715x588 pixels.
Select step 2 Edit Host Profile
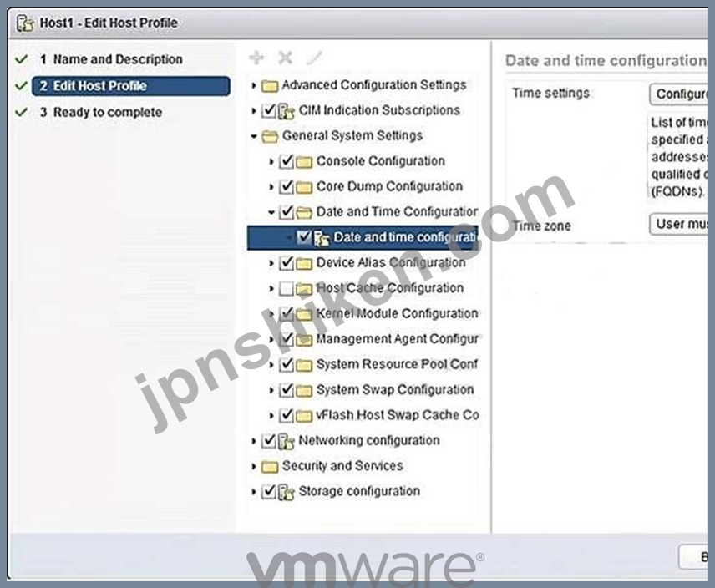131,86
